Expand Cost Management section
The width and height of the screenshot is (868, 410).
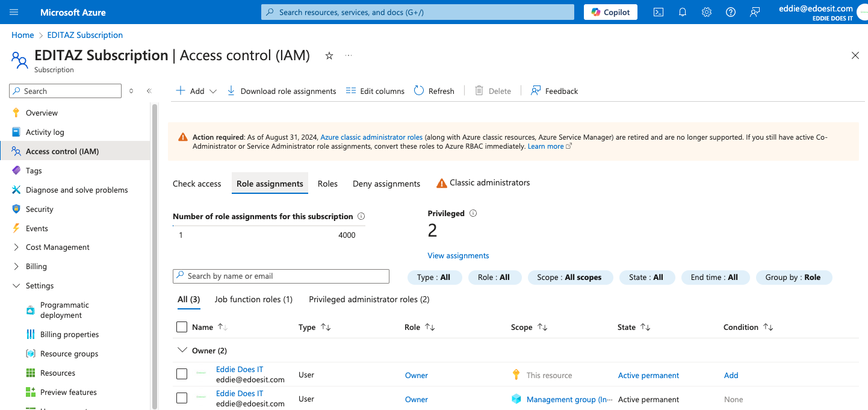point(57,247)
